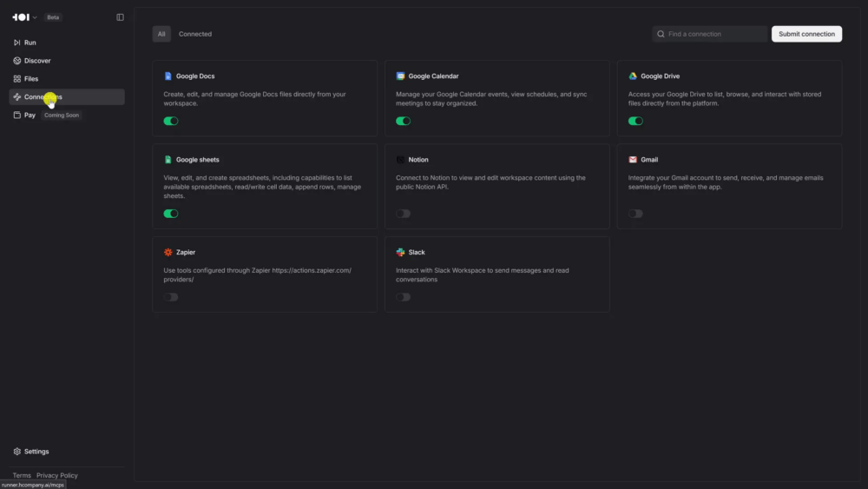This screenshot has width=868, height=489.
Task: Click the Gmail envelope icon
Action: coord(634,160)
